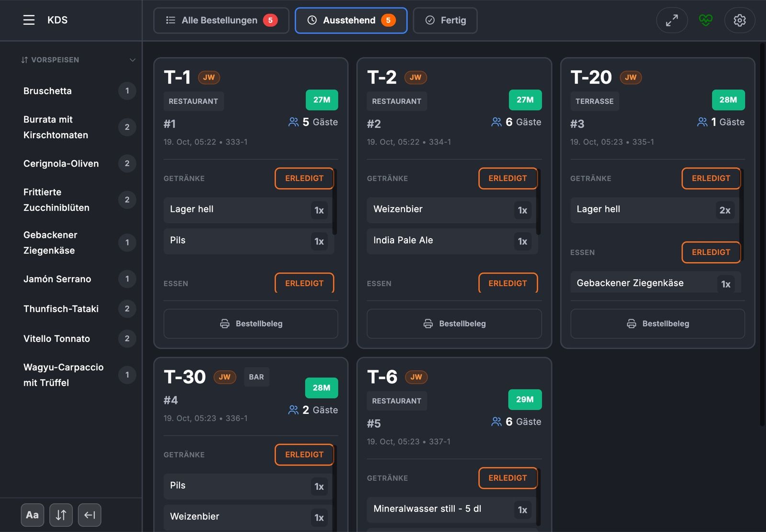This screenshot has width=766, height=532.
Task: Click Weizenbier item in T-2 order
Action: (451, 210)
